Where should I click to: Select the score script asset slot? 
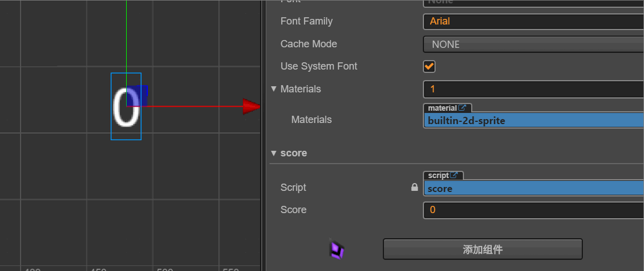pos(533,189)
